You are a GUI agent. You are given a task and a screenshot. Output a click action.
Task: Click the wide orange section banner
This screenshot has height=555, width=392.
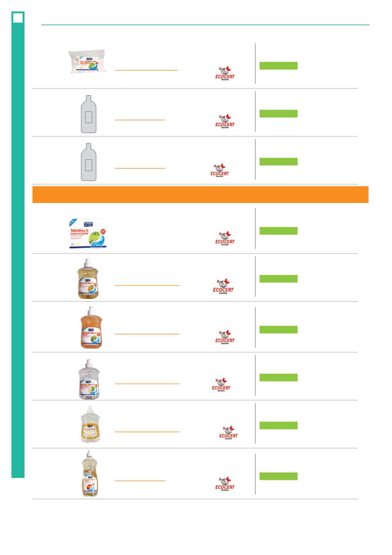pos(200,195)
